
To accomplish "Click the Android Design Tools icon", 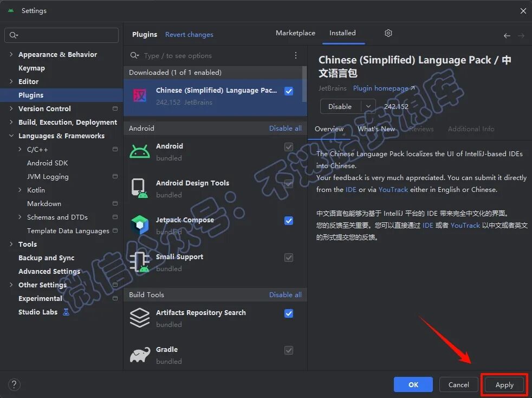I will [x=140, y=188].
